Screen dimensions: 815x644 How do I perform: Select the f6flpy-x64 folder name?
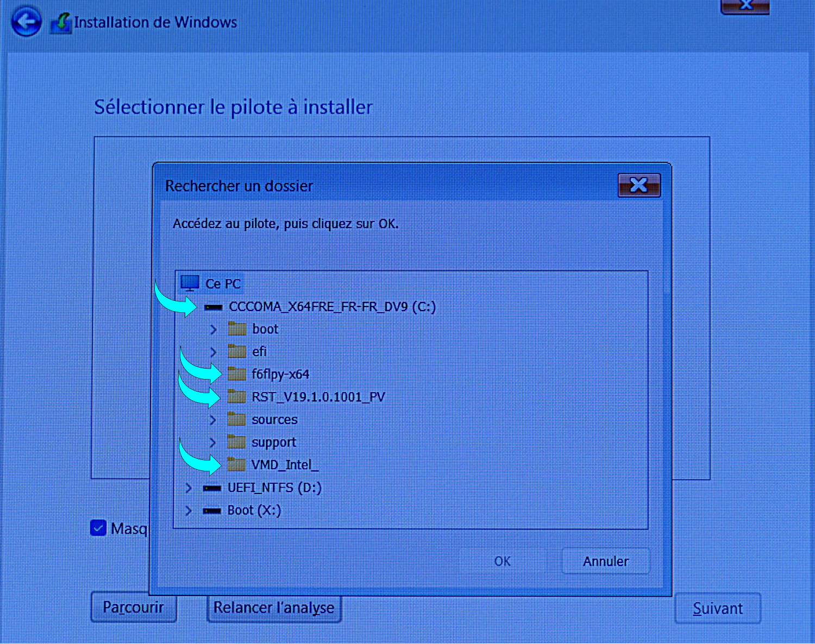coord(280,374)
